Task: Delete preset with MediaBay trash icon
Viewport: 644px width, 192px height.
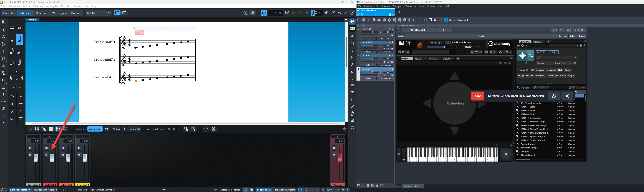Action: [584, 46]
